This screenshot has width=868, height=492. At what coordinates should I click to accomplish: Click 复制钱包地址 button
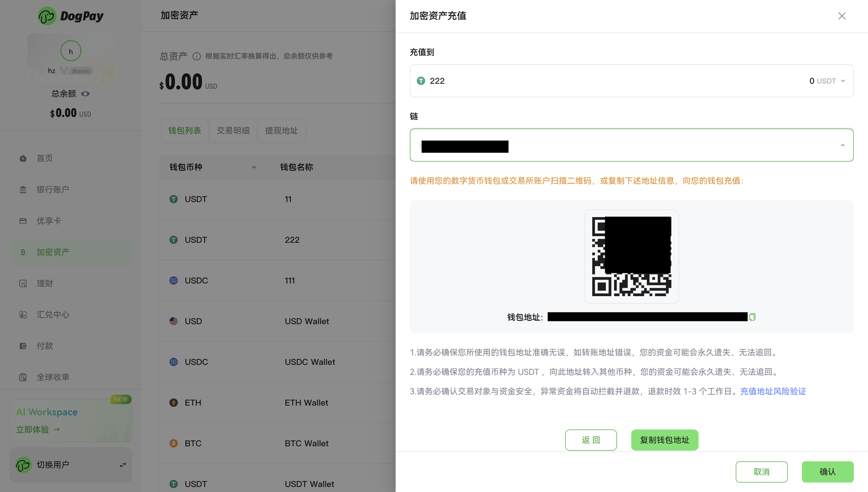(665, 440)
